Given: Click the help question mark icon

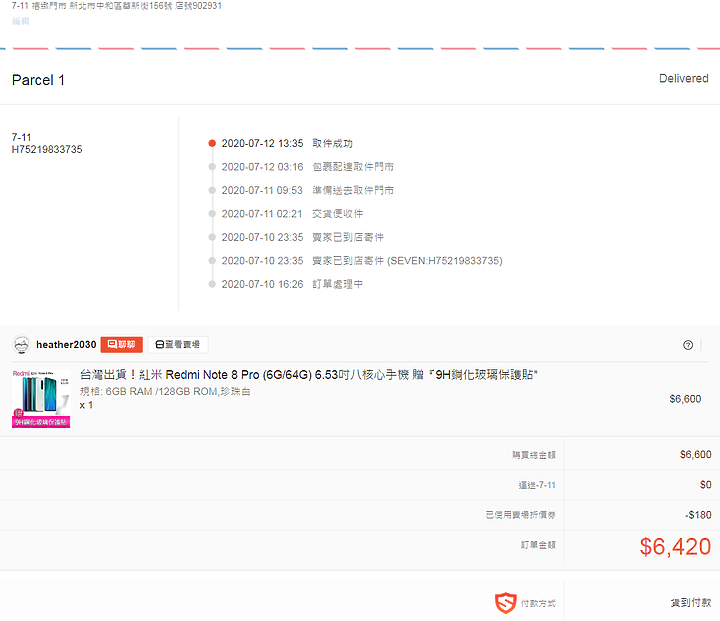Looking at the screenshot, I should click(x=687, y=345).
